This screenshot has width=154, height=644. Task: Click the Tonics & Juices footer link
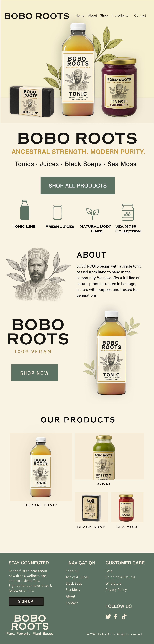coord(77,577)
